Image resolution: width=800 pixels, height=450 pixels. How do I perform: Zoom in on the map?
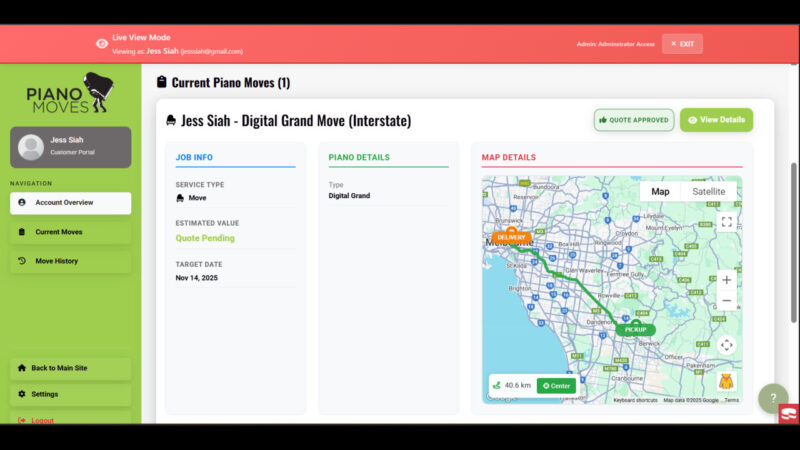727,280
